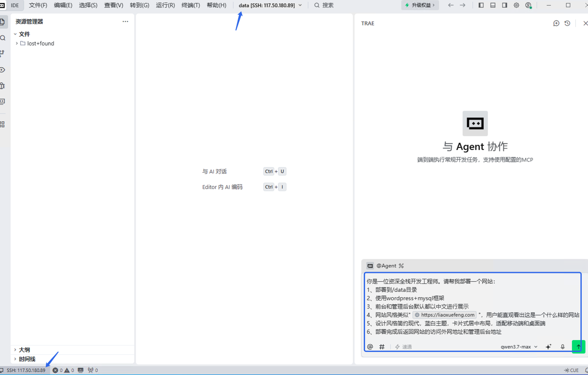588x375 pixels.
Task: Open the 文件(F) menu
Action: coord(38,5)
